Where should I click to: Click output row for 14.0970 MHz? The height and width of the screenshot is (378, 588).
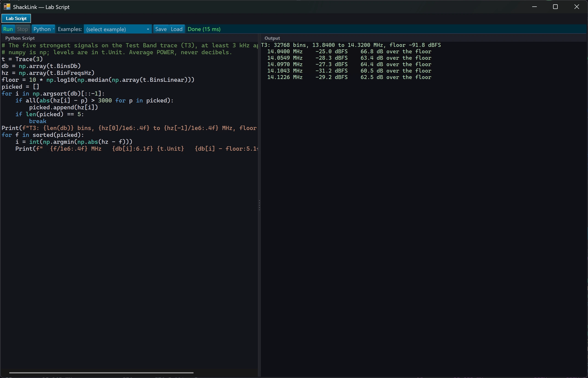click(x=349, y=64)
